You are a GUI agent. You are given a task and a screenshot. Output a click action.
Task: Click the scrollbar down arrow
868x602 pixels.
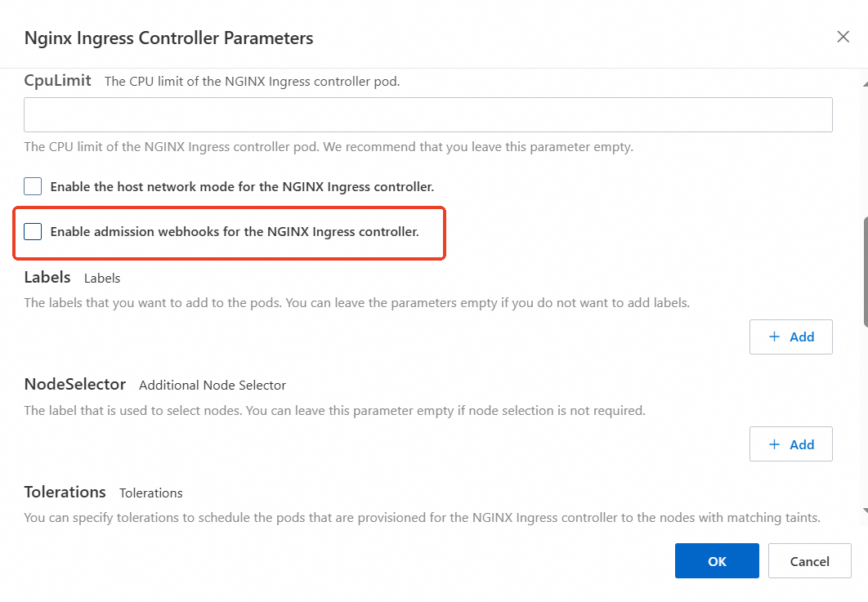click(866, 510)
